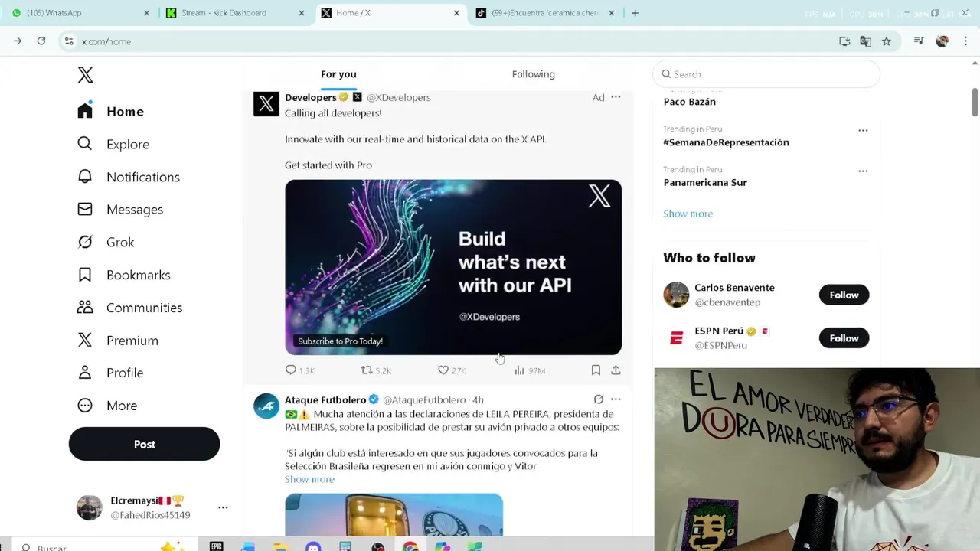
Task: Open More options in sidebar
Action: [107, 406]
